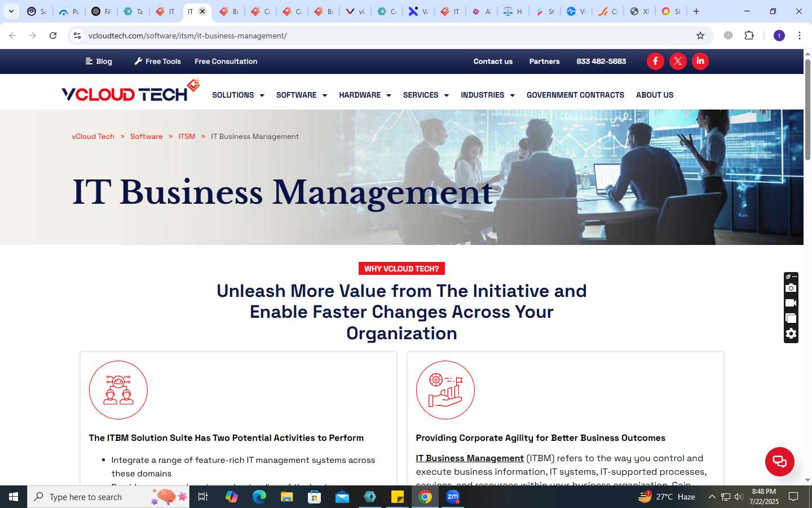The height and width of the screenshot is (508, 812).
Task: Open Free Tools link
Action: [x=157, y=61]
